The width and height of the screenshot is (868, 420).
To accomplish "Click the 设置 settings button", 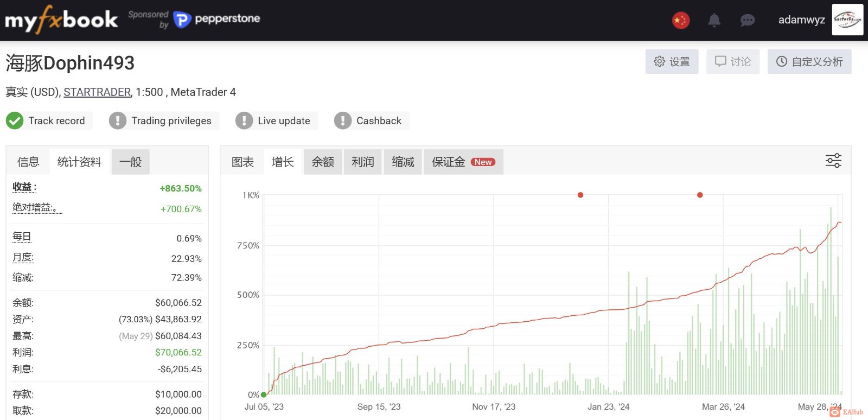I will pyautogui.click(x=672, y=61).
